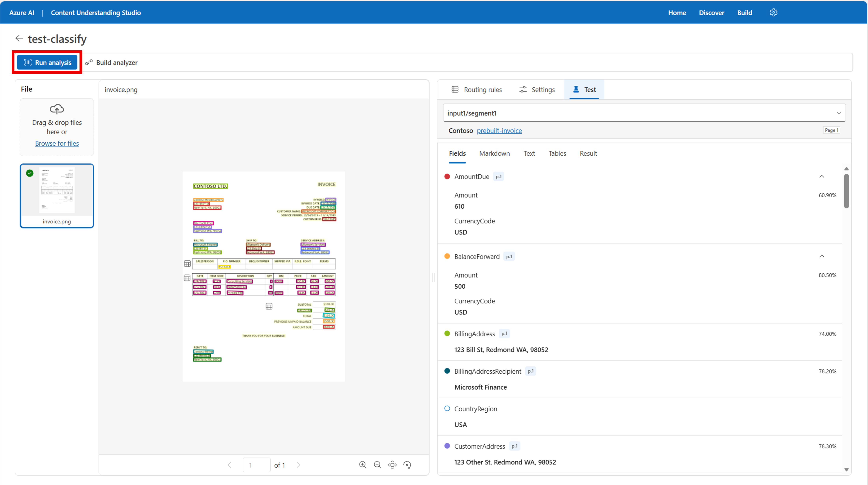The height and width of the screenshot is (485, 868).
Task: Click table icon beside line items table
Action: (187, 278)
